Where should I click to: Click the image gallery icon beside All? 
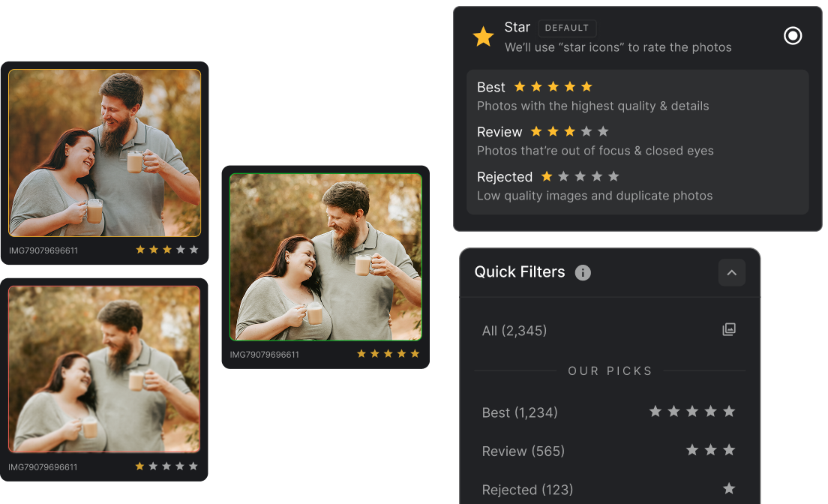(728, 329)
